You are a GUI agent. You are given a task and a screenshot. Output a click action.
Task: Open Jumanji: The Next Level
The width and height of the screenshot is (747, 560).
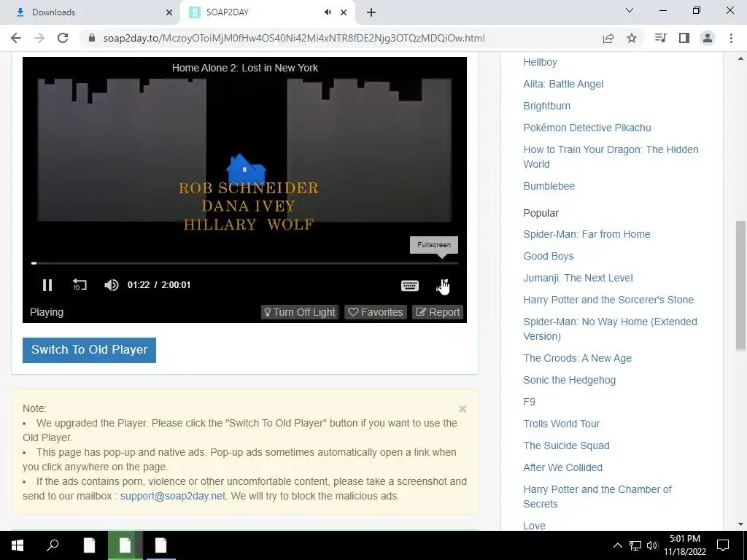tap(578, 278)
